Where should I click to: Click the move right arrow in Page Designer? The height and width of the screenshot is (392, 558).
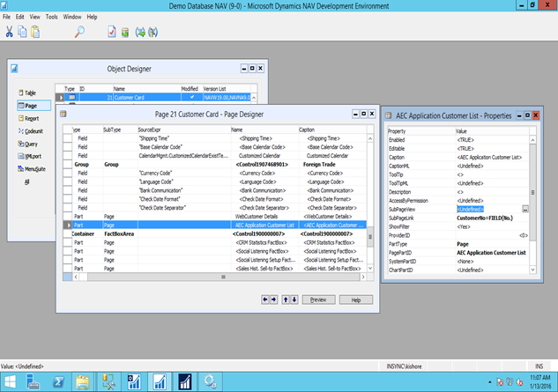pyautogui.click(x=273, y=300)
